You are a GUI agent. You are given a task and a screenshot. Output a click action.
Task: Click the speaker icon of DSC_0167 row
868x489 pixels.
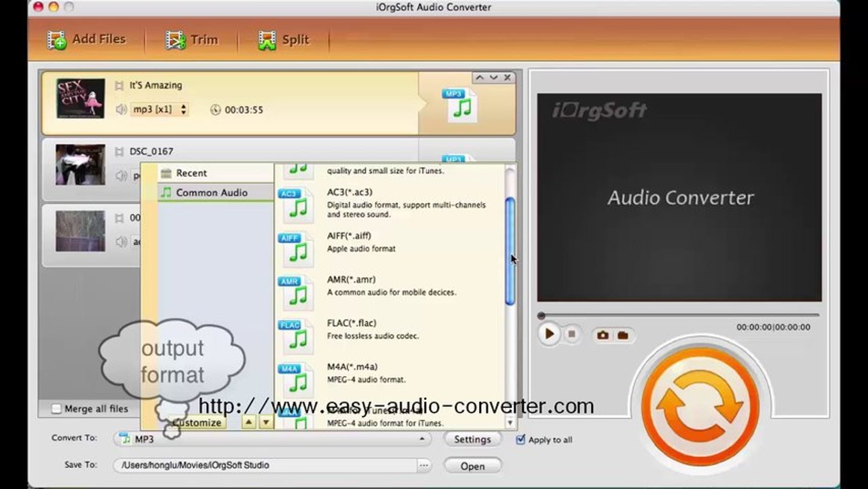click(121, 175)
